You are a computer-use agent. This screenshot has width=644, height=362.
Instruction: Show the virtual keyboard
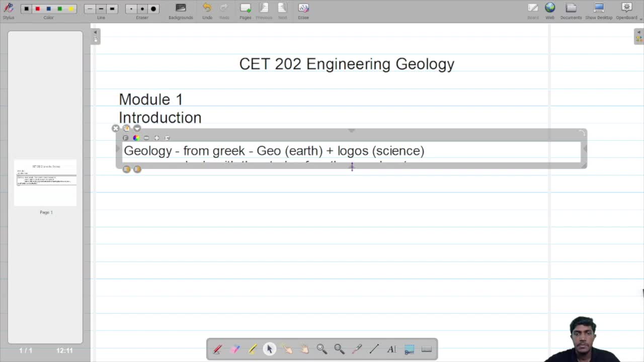tap(427, 349)
